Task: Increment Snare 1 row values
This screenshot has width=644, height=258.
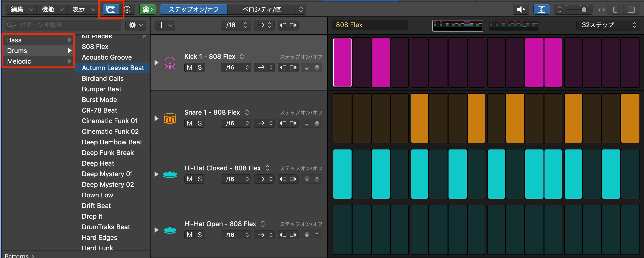Action: [317, 123]
